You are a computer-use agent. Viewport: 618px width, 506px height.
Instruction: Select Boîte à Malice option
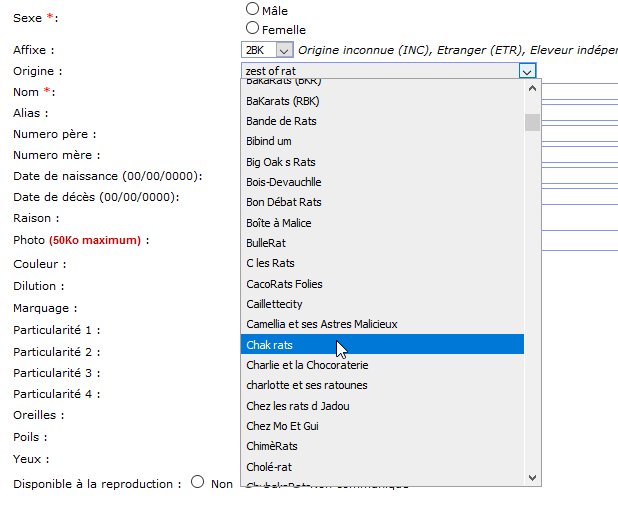coord(382,223)
